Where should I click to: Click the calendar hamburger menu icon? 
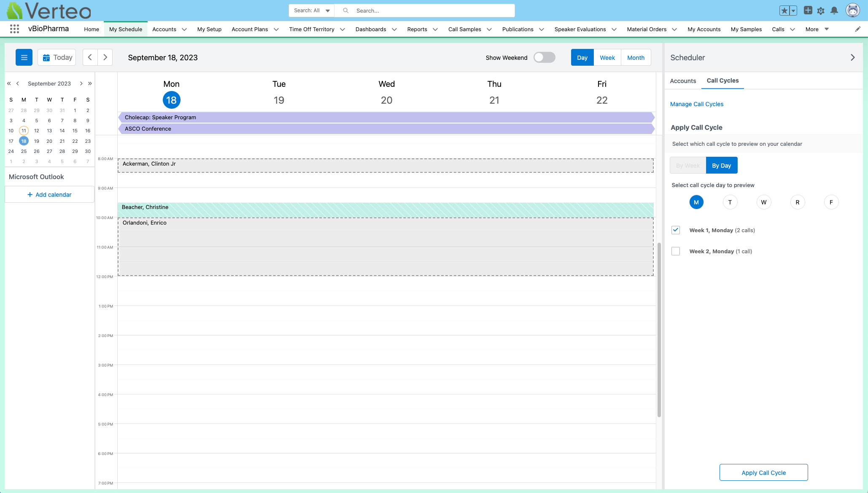[24, 57]
